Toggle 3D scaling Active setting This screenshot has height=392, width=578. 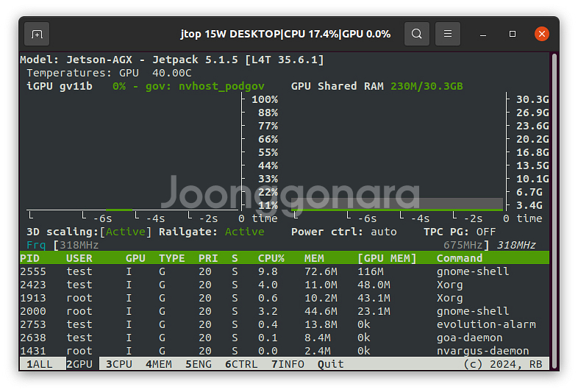tap(125, 232)
